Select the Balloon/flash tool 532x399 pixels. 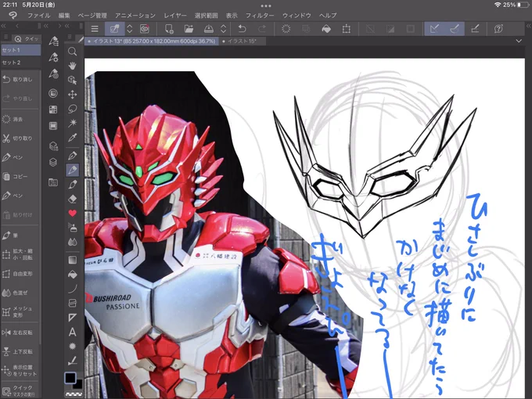(72, 346)
